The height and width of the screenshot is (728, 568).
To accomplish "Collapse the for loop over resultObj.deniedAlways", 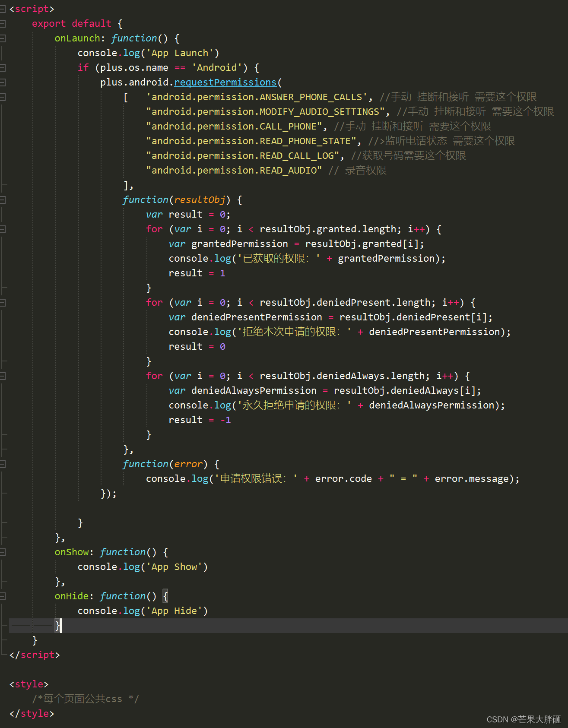I will (x=3, y=376).
